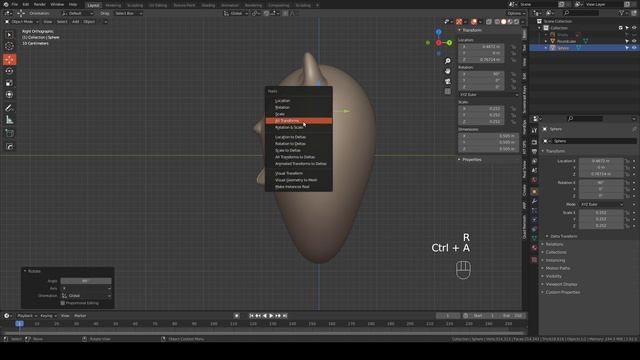Select solid viewport shading mode
This screenshot has width=640, height=360.
tap(503, 22)
